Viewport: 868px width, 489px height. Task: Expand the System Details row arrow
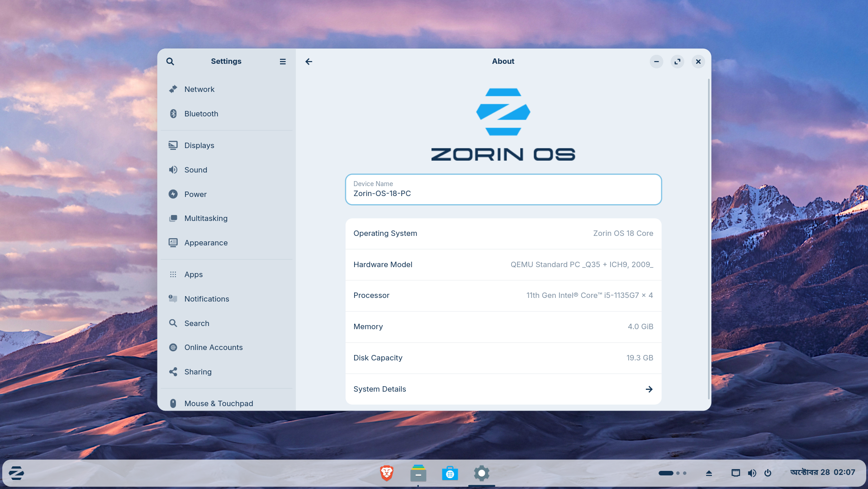pos(649,389)
